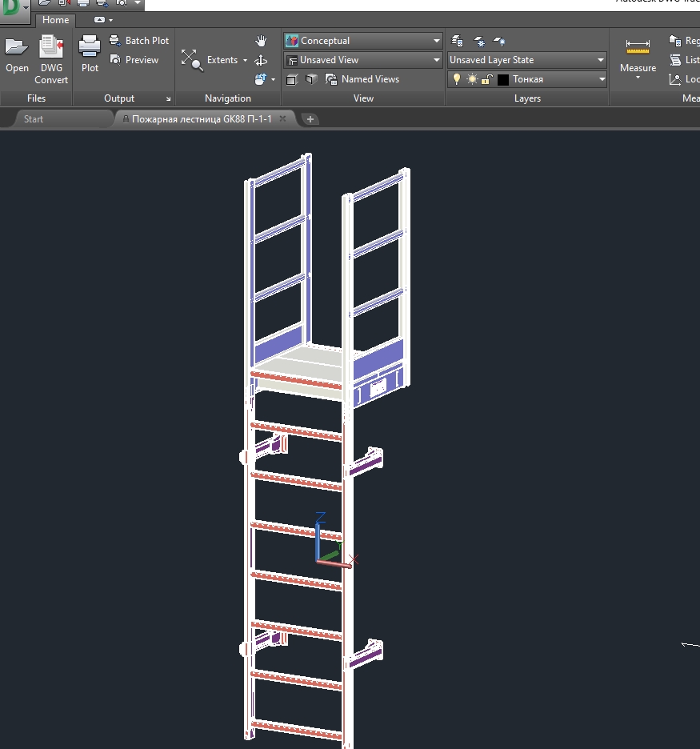700x749 pixels.
Task: Toggle the layer on/off lightbulb
Action: coord(457,79)
